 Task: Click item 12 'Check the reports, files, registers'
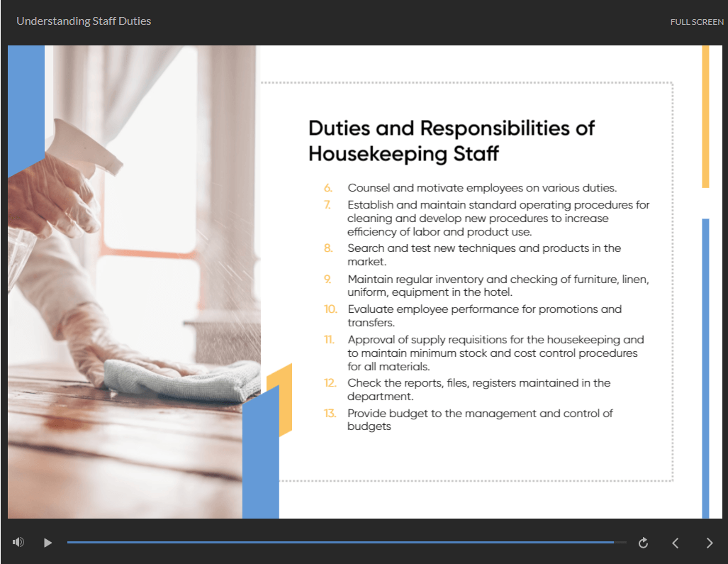478,389
